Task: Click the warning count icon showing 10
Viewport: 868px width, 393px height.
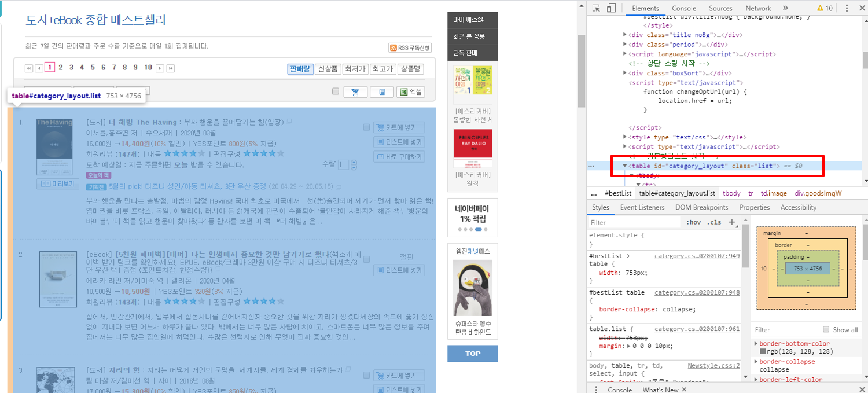Action: pos(825,8)
